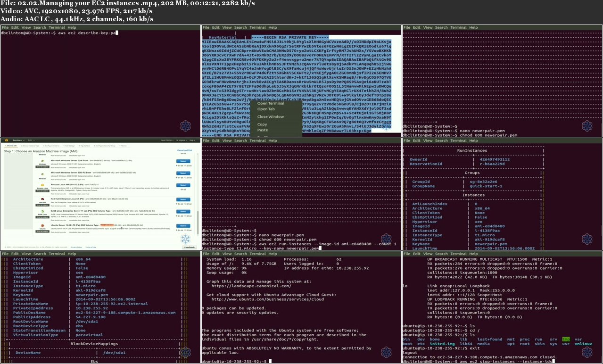Select 64-bit for Red Hat Enterprise Linux
This screenshot has height=364, width=603.
tap(180, 204)
